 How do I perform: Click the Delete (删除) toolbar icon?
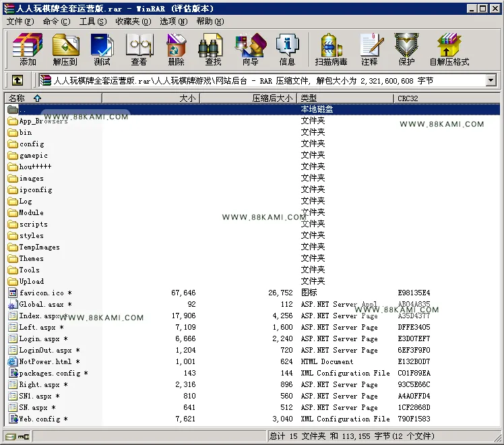tap(176, 49)
